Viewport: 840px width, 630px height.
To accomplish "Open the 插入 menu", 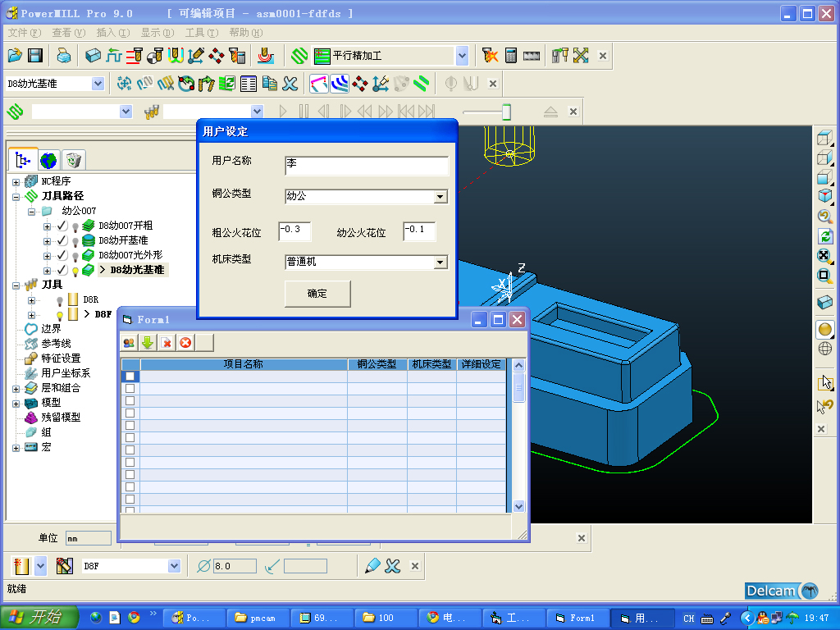I will click(x=113, y=33).
